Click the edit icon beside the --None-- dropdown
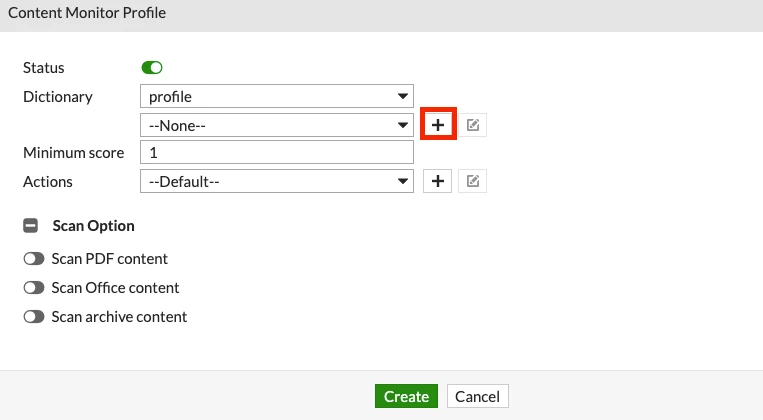 click(x=472, y=125)
